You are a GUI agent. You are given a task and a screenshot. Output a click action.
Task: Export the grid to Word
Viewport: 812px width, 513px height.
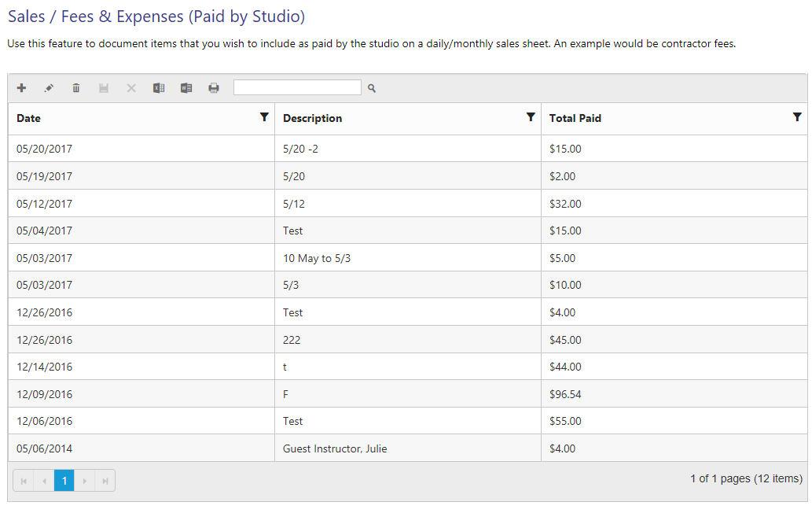click(x=186, y=88)
